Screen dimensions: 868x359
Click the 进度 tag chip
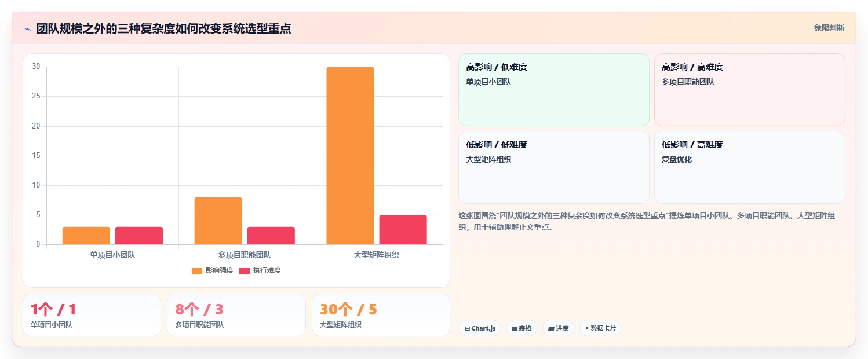(x=559, y=328)
